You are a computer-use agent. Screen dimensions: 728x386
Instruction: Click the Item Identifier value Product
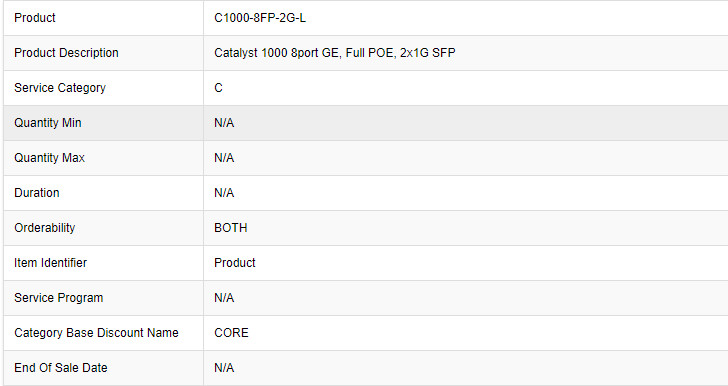coord(235,263)
